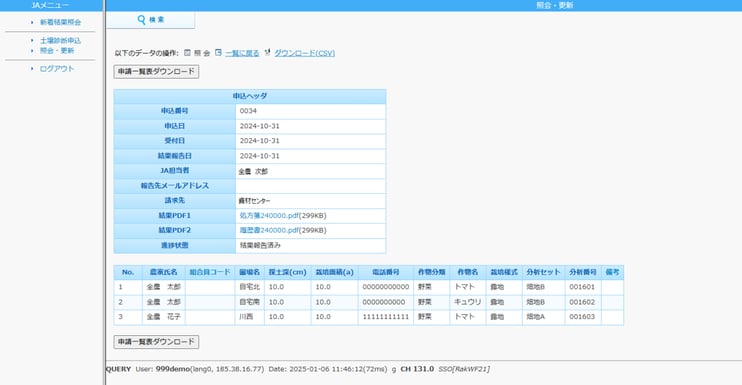Click the bullet arrow beside 新着結果照会
Image resolution: width=742 pixels, height=385 pixels.
click(32, 22)
